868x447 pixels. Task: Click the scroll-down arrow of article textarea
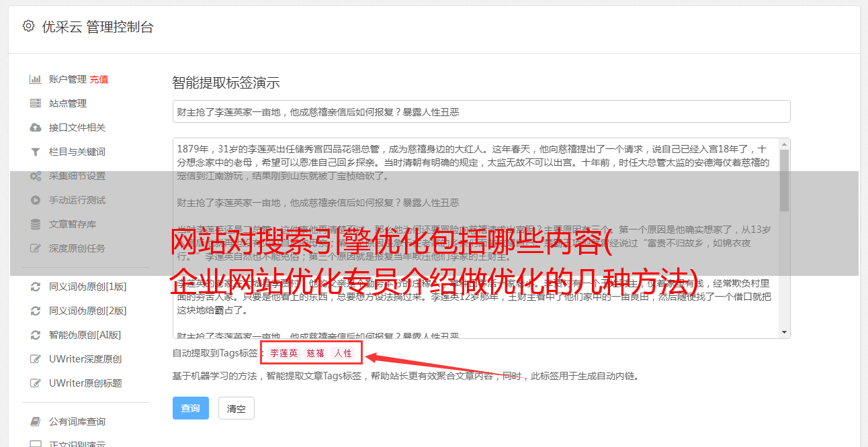785,332
